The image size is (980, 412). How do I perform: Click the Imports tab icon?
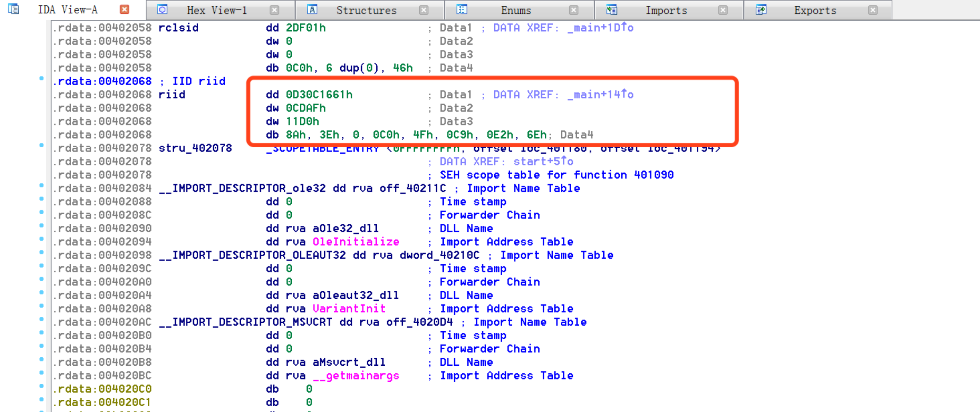(611, 10)
